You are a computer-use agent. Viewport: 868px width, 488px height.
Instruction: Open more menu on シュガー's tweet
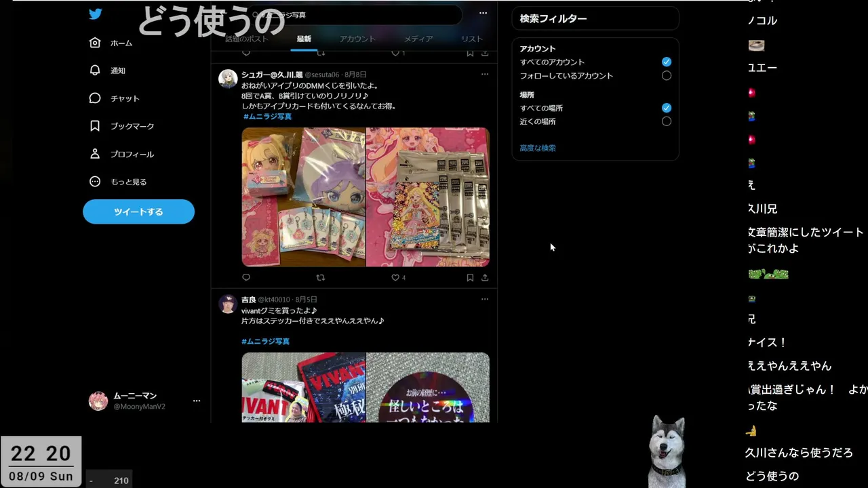(x=484, y=74)
